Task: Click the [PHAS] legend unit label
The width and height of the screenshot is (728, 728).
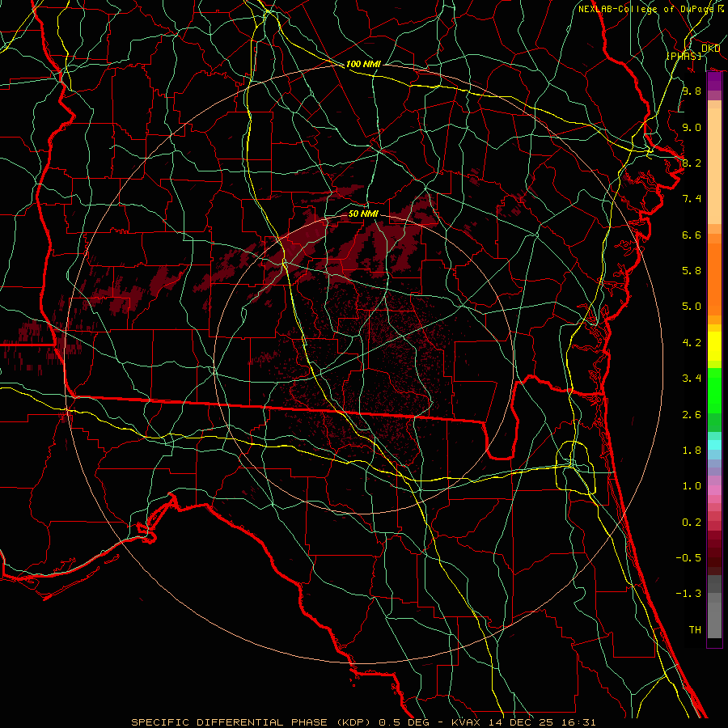Action: 684,56
